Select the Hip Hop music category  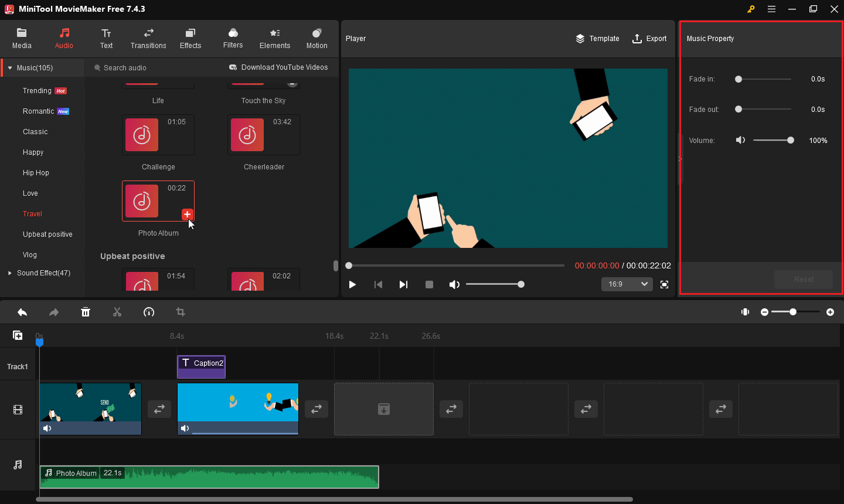[x=36, y=173]
